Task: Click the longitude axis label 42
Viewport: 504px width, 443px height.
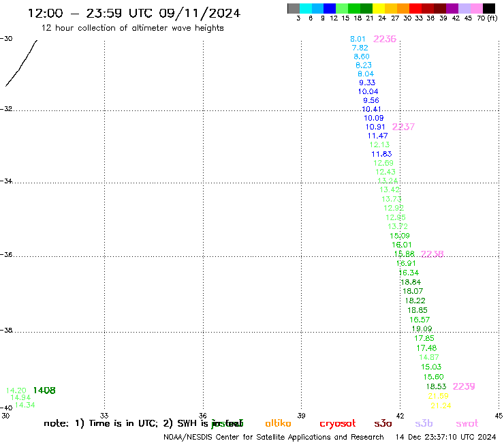Action: (x=400, y=416)
